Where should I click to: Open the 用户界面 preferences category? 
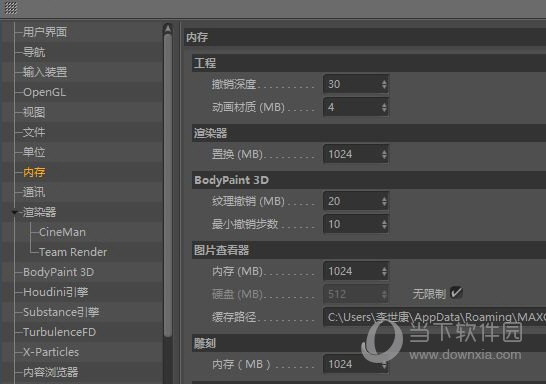pyautogui.click(x=45, y=32)
